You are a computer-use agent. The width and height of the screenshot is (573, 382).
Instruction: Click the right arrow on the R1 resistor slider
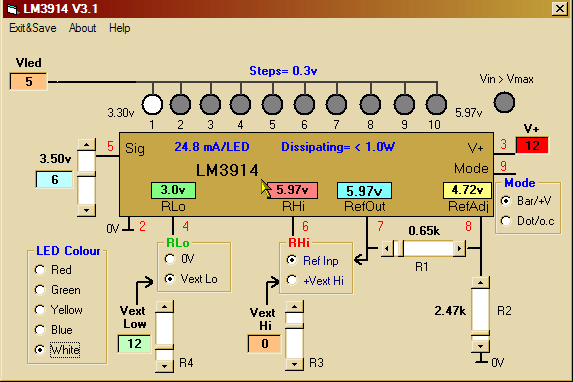[x=459, y=249]
